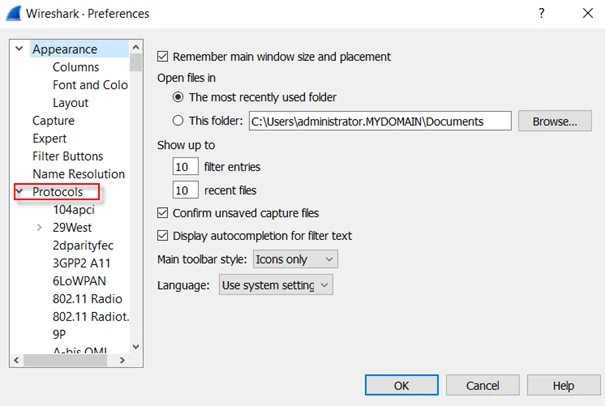Expand the 29West protocol node
Viewport: 605px width, 406px height.
39,228
